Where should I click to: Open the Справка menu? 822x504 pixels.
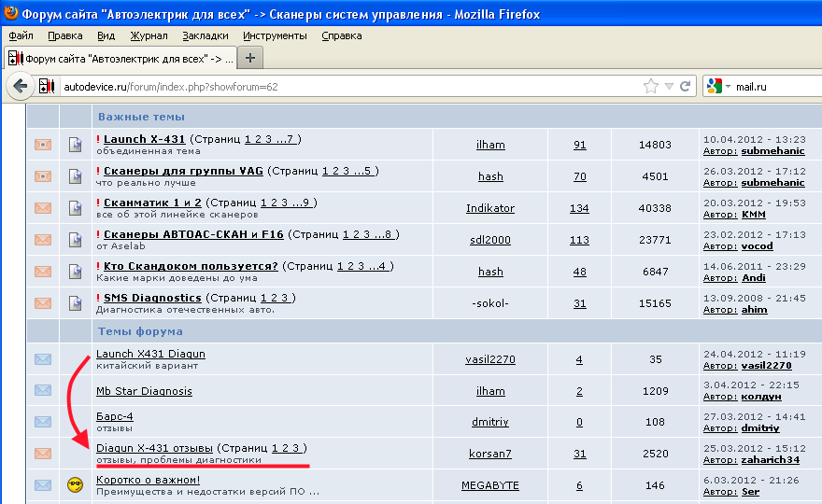coord(342,35)
